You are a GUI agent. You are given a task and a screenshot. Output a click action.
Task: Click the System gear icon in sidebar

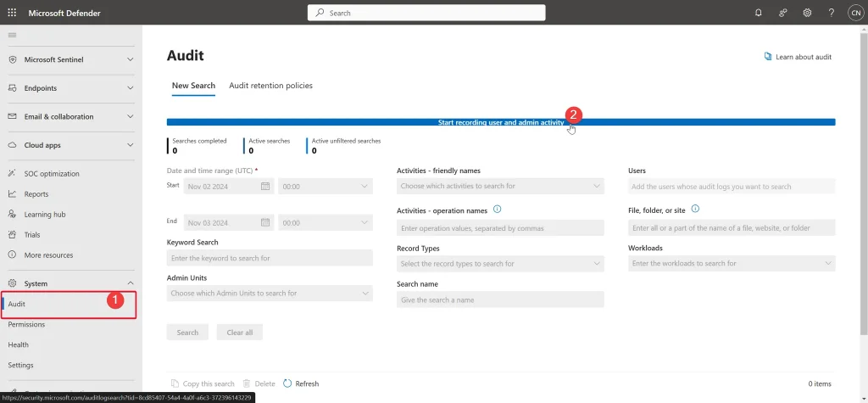pos(12,283)
